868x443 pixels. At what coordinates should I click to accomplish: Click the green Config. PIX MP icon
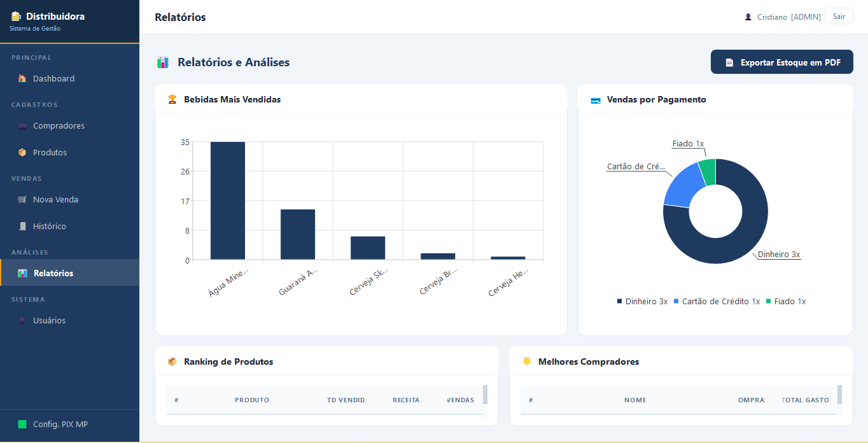[22, 425]
